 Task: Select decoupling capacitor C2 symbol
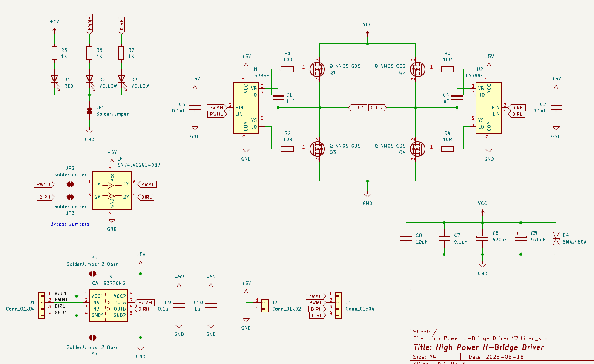tap(556, 107)
